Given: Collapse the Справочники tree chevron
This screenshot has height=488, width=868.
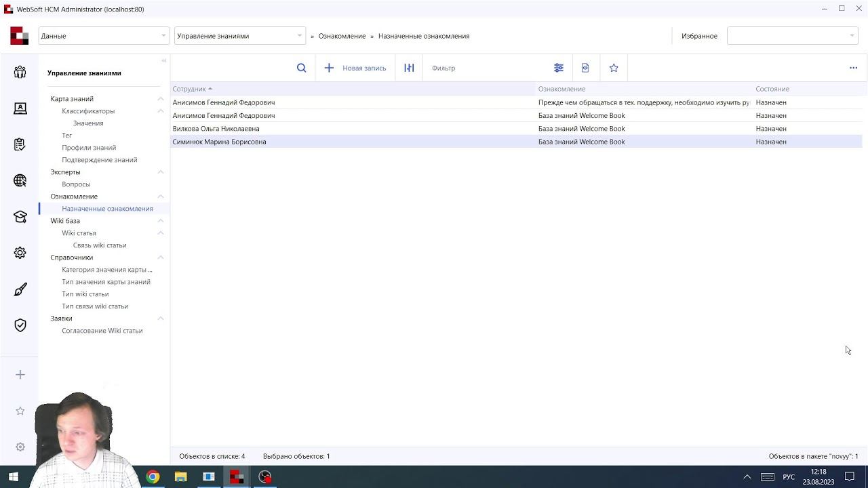Looking at the screenshot, I should 161,258.
